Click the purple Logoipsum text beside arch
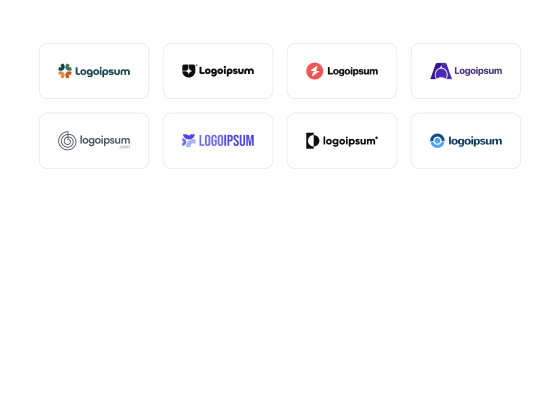This screenshot has height=400, width=560. (478, 71)
